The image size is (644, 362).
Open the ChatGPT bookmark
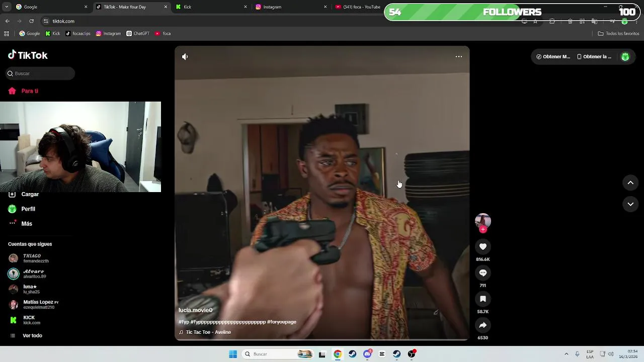[138, 34]
